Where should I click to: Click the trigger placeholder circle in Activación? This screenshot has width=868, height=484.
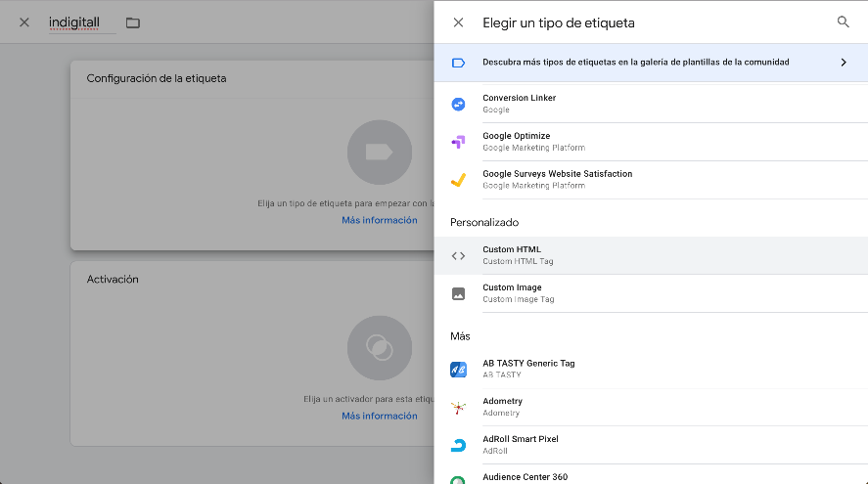(x=379, y=347)
